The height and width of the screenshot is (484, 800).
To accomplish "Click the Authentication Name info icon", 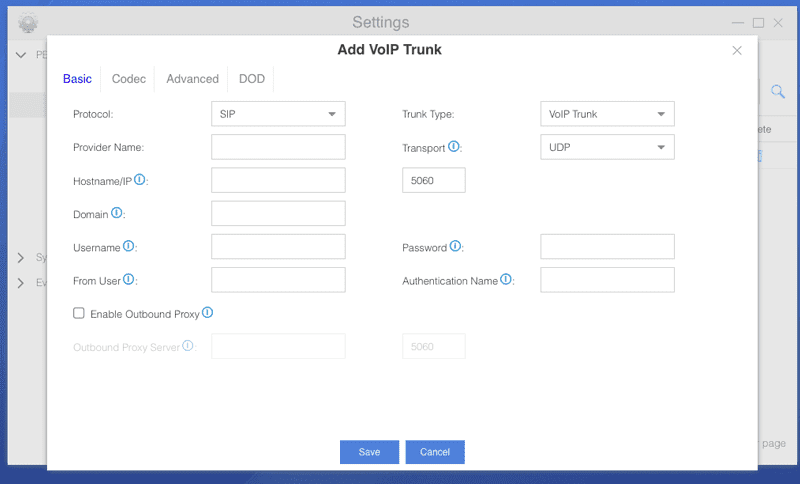I will 506,280.
